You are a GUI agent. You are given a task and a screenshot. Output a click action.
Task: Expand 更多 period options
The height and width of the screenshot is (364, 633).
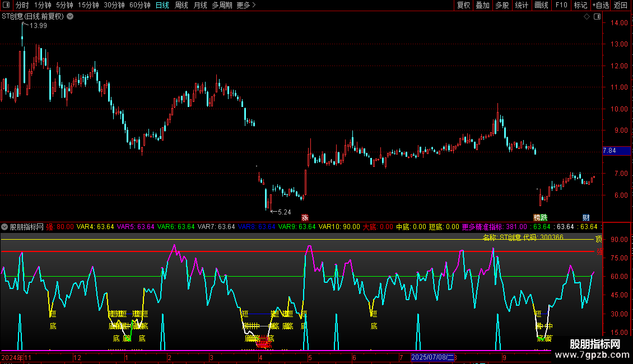[246, 5]
